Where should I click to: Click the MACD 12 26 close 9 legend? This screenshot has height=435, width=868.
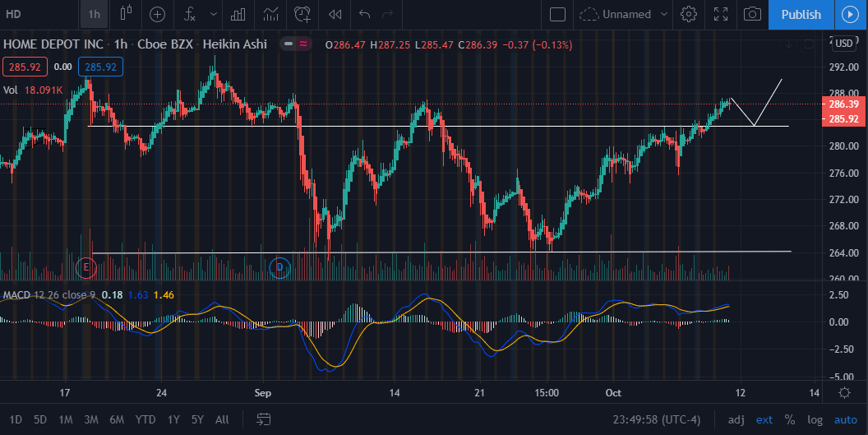(48, 295)
